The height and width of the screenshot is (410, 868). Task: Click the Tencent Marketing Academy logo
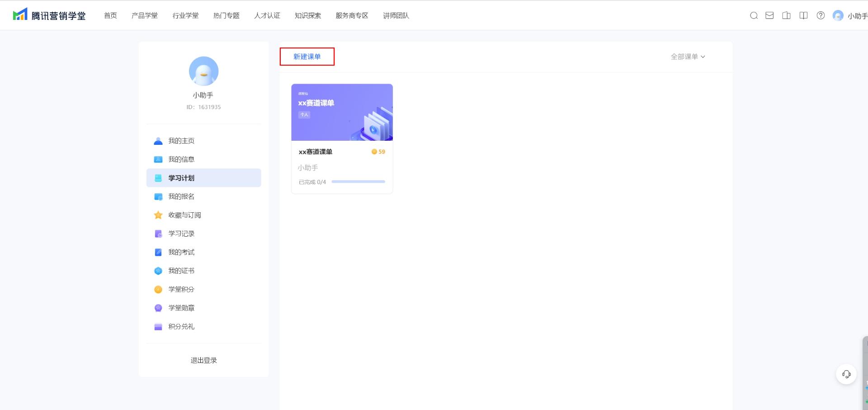pyautogui.click(x=49, y=15)
